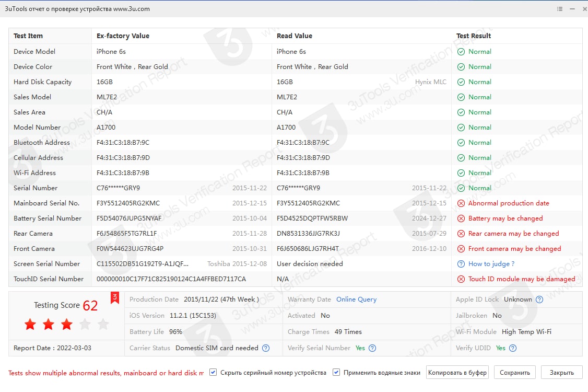Click the red X icon for Touch ID module damaged
The image size is (588, 392).
[461, 279]
